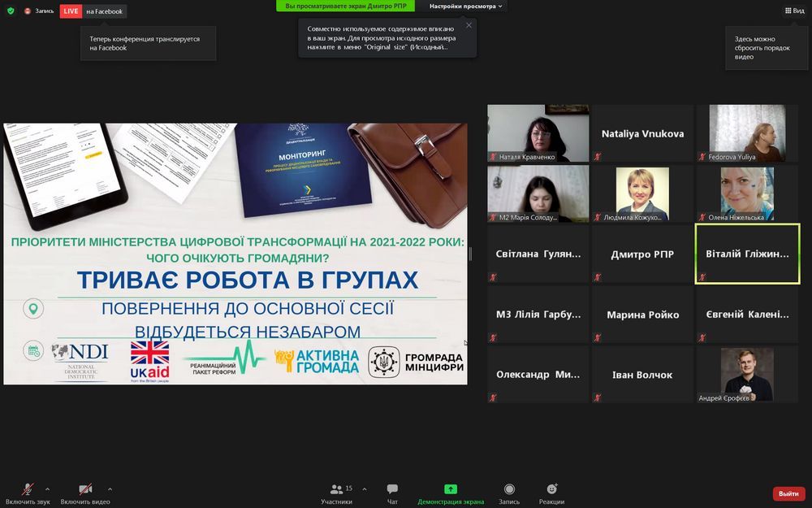812x508 pixels.
Task: Select Наталя Кравченко video thumbnail
Action: coord(538,133)
